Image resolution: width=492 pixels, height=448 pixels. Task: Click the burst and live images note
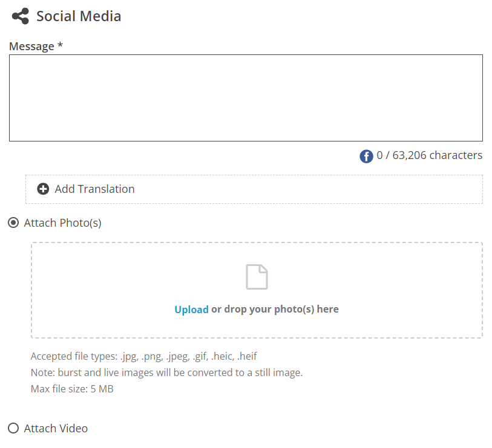pos(166,373)
